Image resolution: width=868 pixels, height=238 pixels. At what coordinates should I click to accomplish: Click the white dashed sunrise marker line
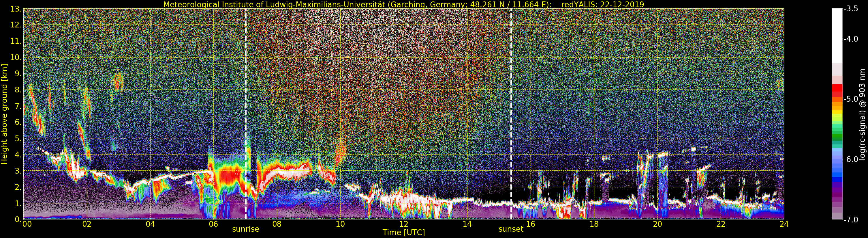click(246, 114)
